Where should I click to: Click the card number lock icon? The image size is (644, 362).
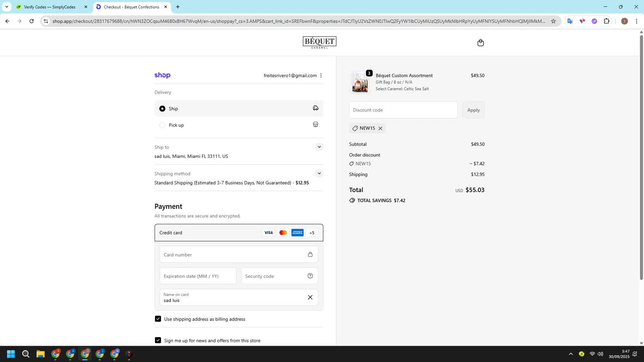coord(310,254)
